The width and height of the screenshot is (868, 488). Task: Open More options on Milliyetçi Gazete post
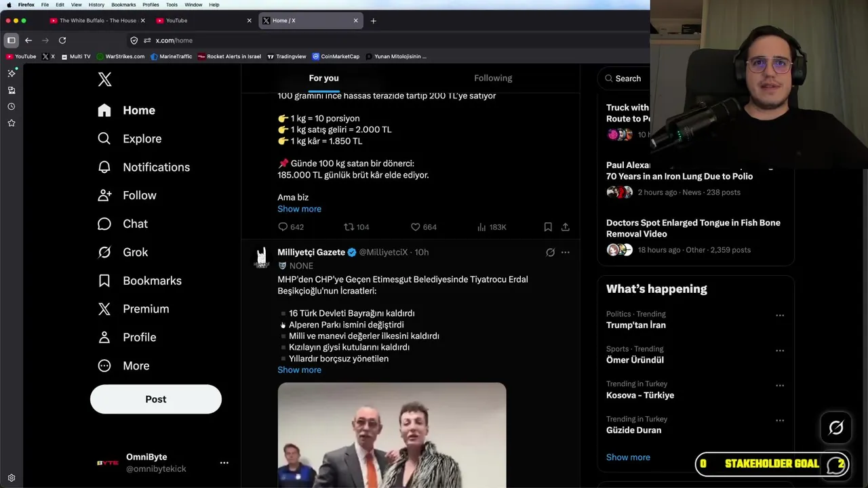[566, 253]
